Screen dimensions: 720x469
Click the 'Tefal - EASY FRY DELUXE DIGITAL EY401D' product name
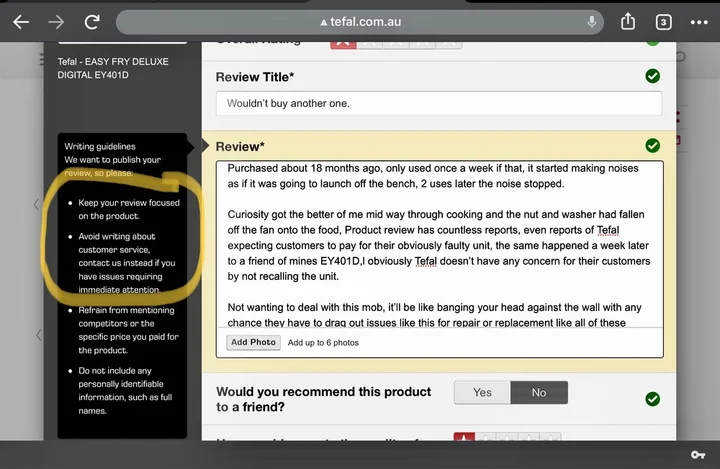click(x=113, y=68)
